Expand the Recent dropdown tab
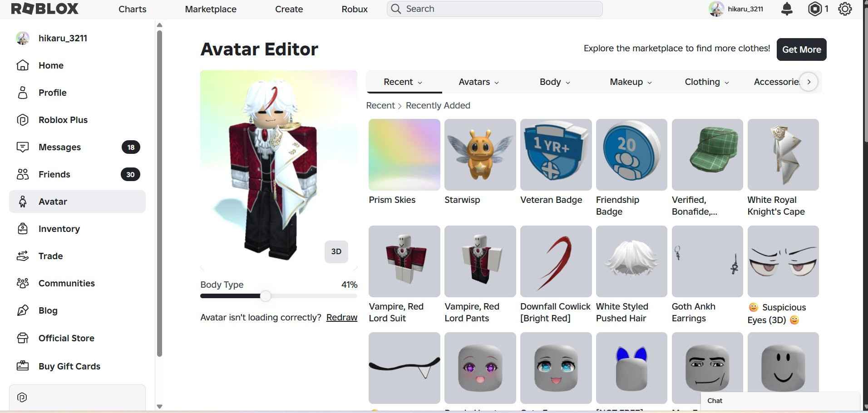868x413 pixels. [x=403, y=82]
